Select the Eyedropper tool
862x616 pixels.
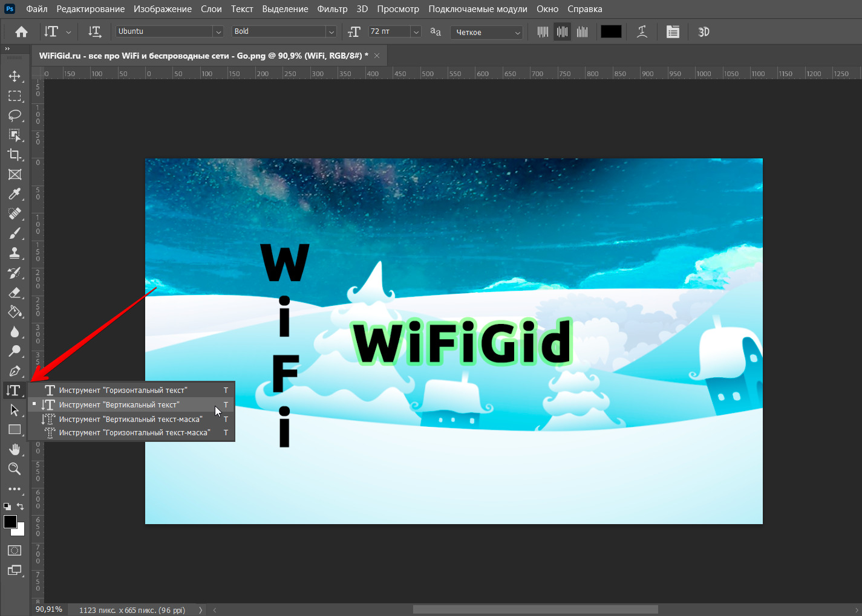(x=15, y=194)
